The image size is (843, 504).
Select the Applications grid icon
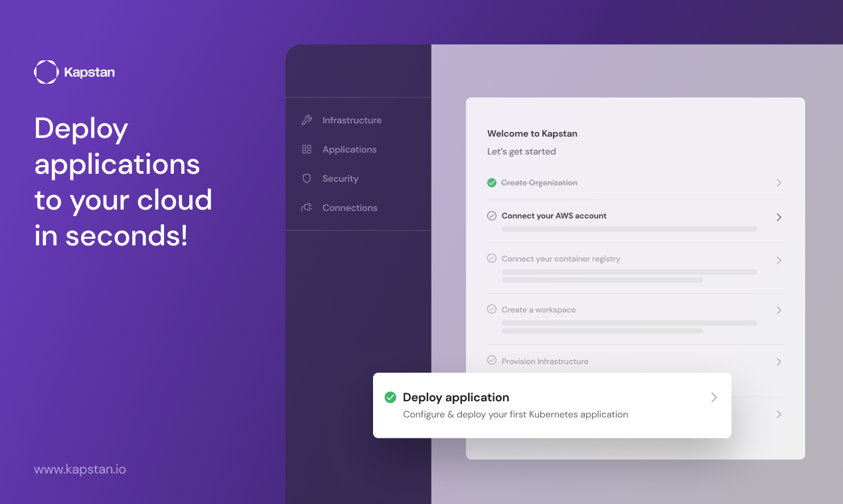tap(307, 149)
